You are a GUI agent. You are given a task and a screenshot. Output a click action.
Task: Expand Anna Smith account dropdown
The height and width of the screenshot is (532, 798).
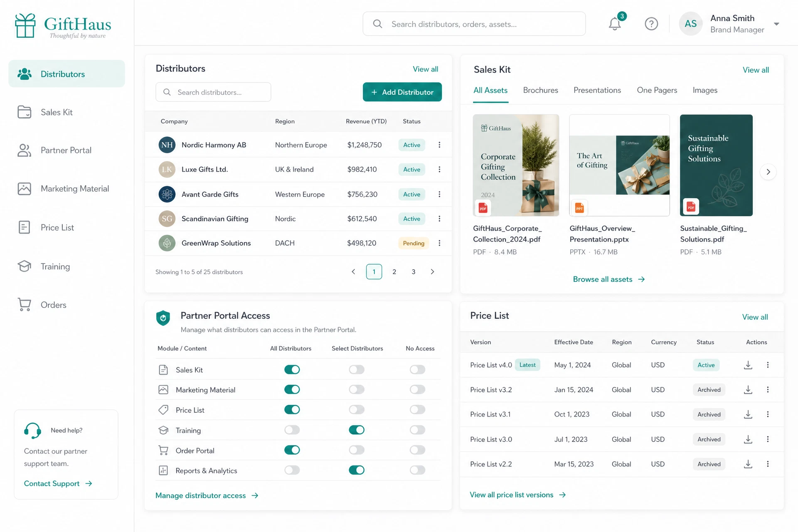click(x=776, y=24)
